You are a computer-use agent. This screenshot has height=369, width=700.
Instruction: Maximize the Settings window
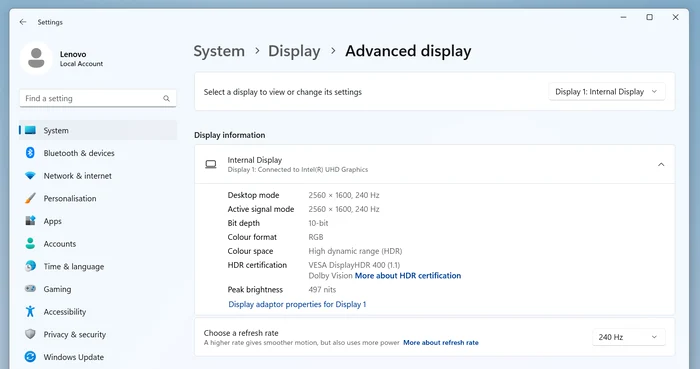(x=650, y=17)
